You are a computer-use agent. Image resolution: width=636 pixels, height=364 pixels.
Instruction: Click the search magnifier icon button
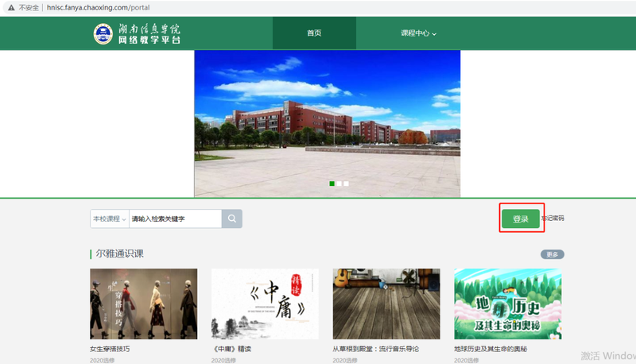click(232, 219)
